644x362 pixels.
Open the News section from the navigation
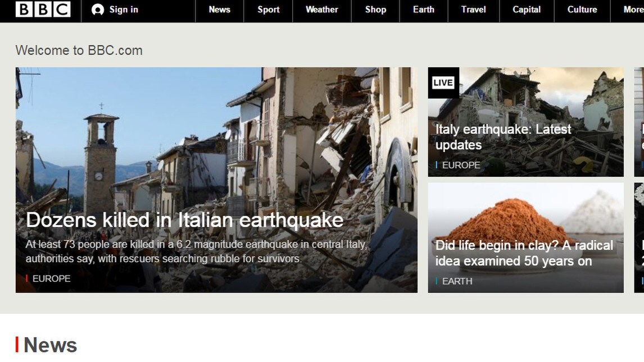pos(219,10)
